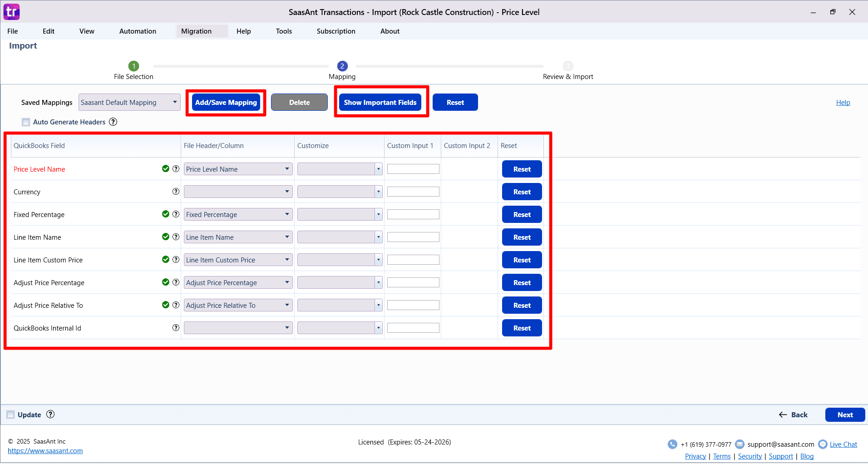Open the Security link
Screen dimensions: 868x464
pos(750,456)
